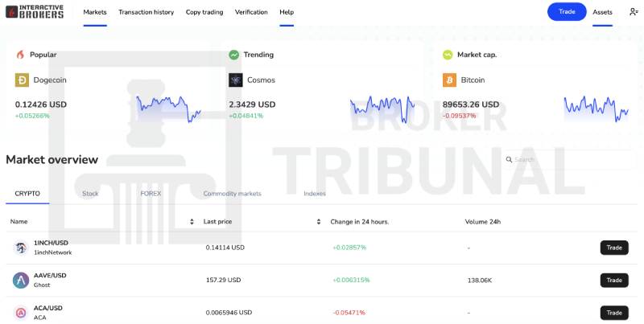Click the -0.09537% change value
The height and width of the screenshot is (324, 644).
(459, 116)
